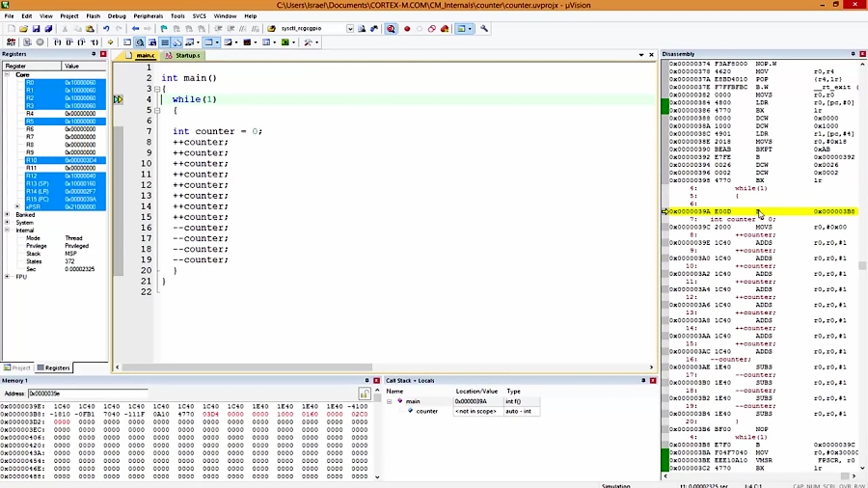Screen dimensions: 868x488
Task: Toggle the pin on Call Stack + Locals panel
Action: [642, 381]
